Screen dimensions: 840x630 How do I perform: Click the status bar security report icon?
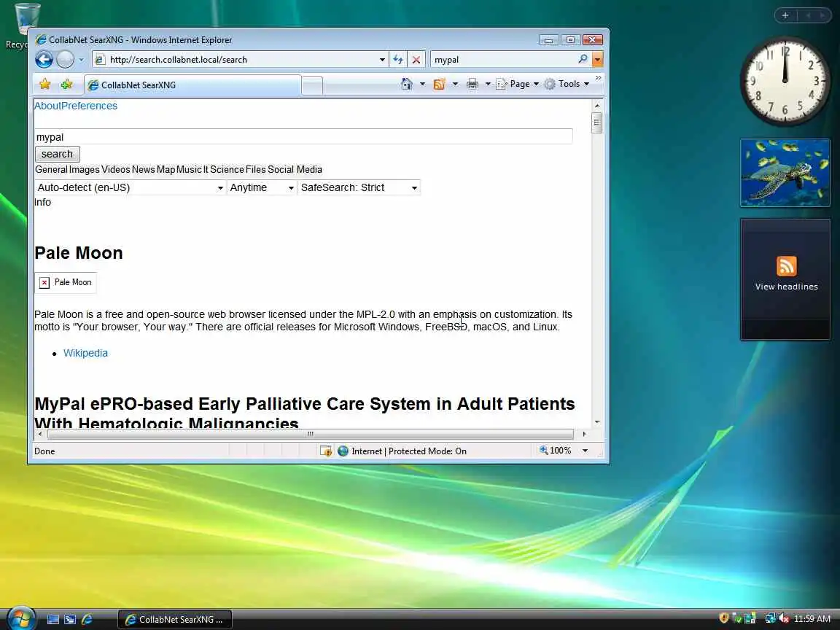click(326, 451)
